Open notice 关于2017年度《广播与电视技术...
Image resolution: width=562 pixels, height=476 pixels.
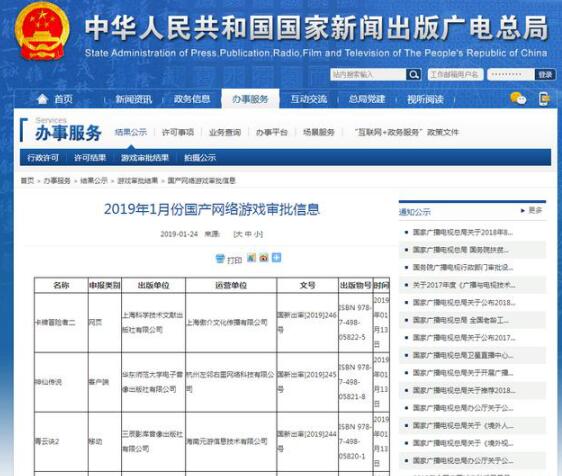464,285
